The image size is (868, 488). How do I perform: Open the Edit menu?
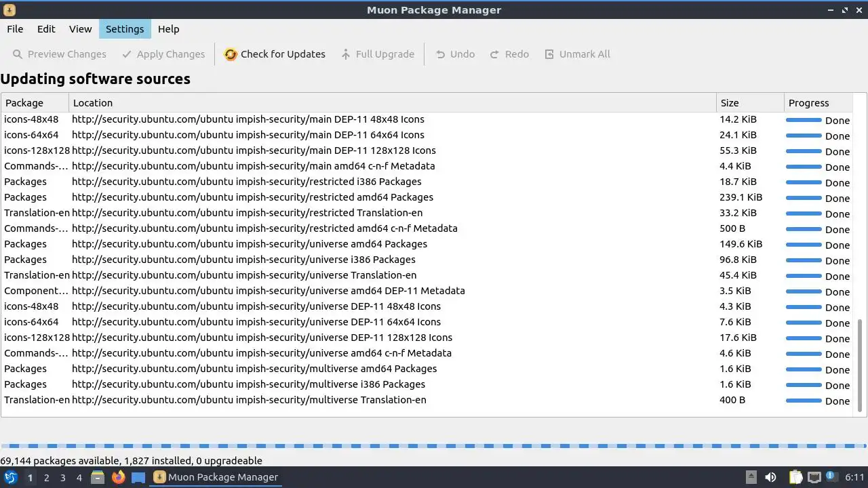point(46,29)
